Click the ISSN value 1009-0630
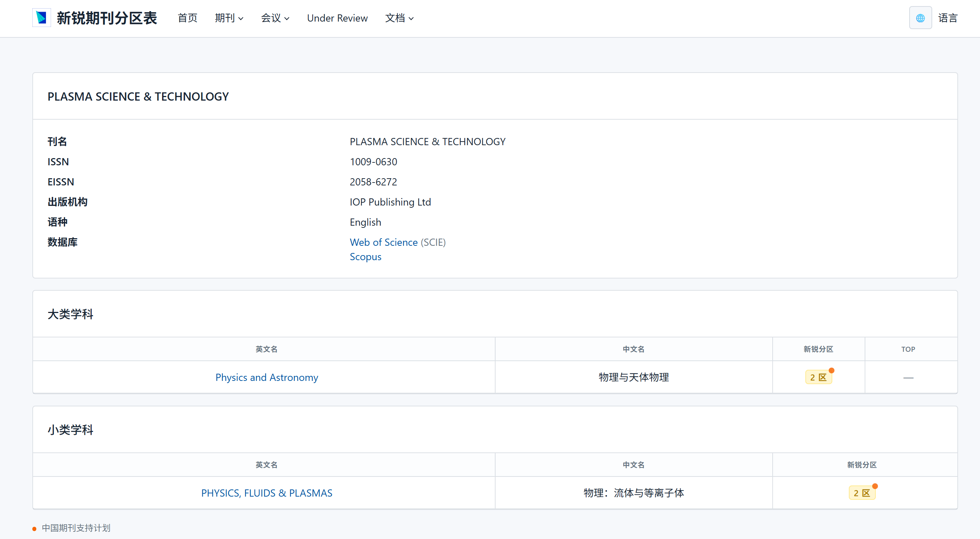 pyautogui.click(x=373, y=162)
